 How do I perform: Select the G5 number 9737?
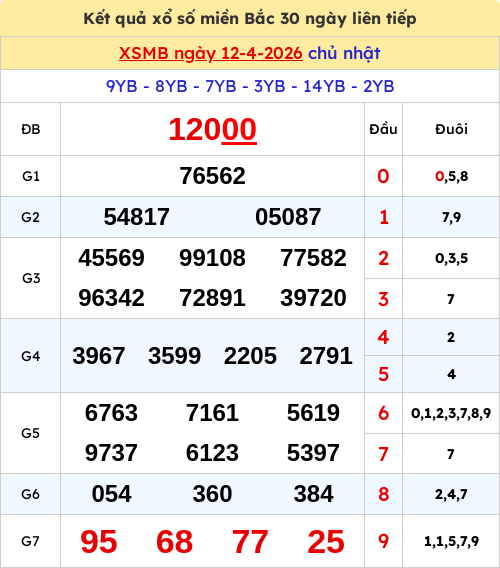111,453
